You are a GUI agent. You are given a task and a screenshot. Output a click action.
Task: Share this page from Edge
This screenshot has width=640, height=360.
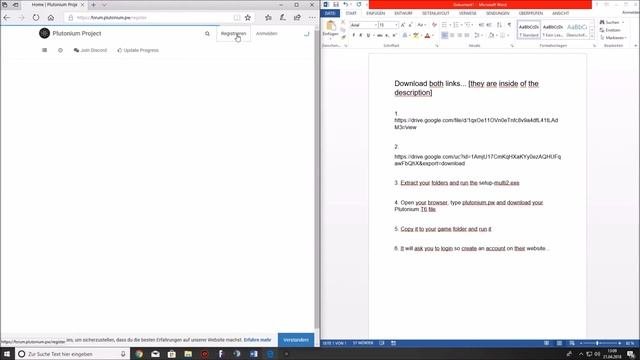297,18
